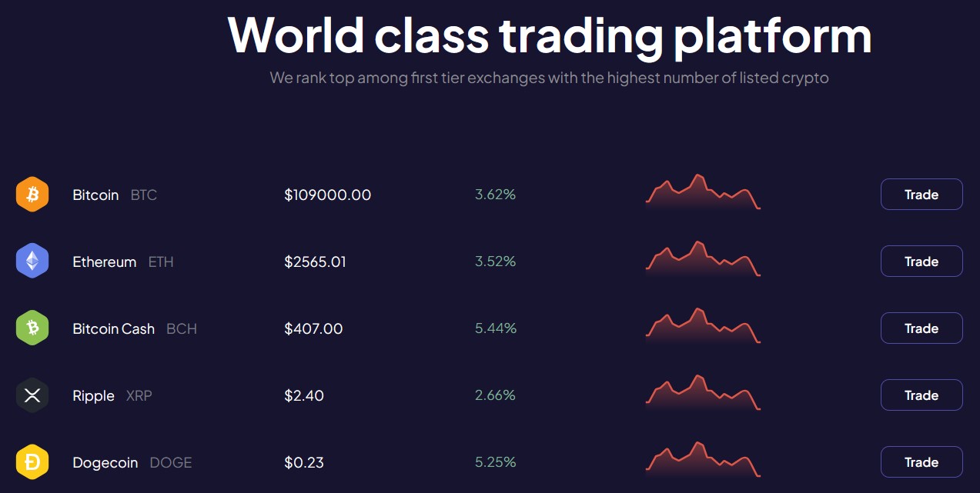Viewport: 980px width, 493px height.
Task: Click Trade button for Ripple
Action: pyautogui.click(x=921, y=395)
